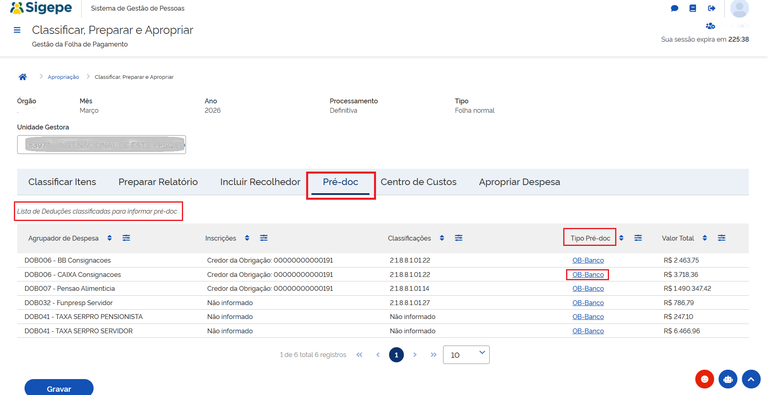768x395 pixels.
Task: Open filter for Classificações column
Action: pyautogui.click(x=458, y=238)
